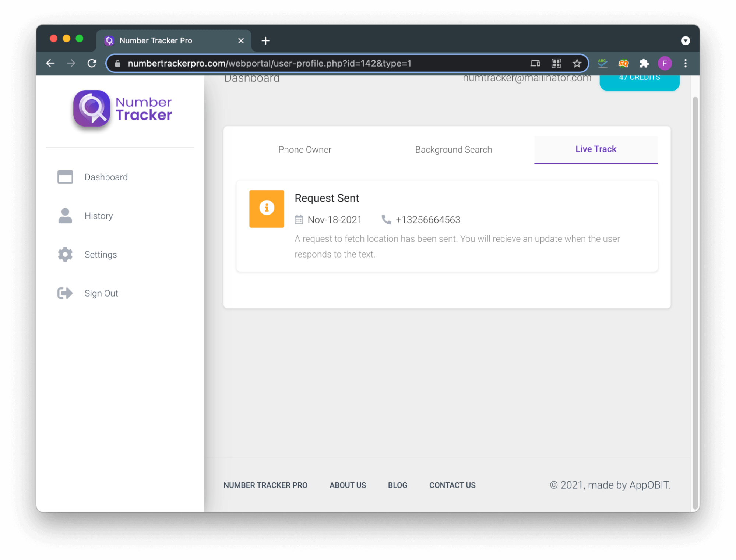Open History from the sidebar
The image size is (736, 560).
[x=99, y=216]
